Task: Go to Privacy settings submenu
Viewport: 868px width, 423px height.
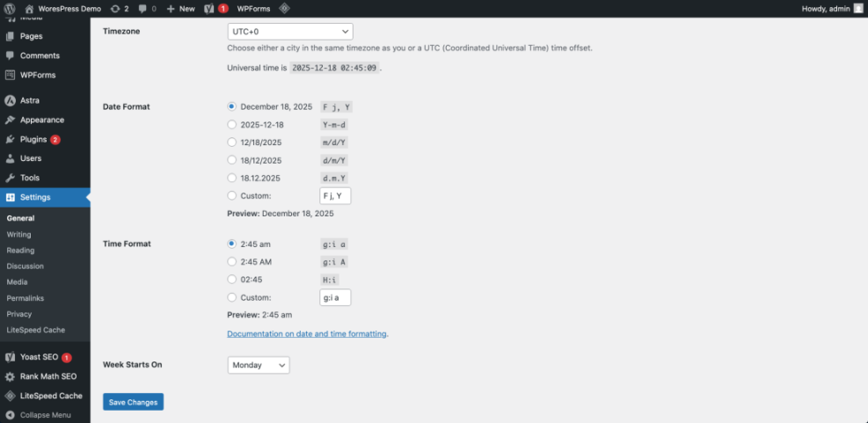Action: (x=19, y=314)
